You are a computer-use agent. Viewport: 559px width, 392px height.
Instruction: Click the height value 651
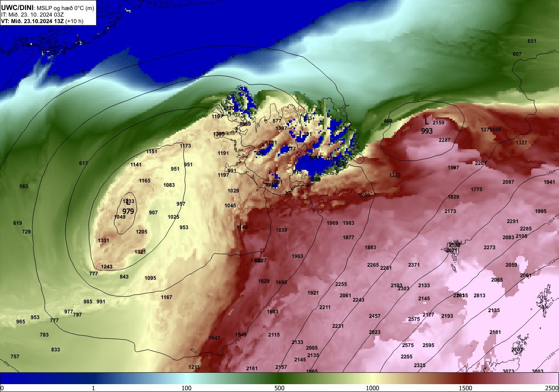531,41
